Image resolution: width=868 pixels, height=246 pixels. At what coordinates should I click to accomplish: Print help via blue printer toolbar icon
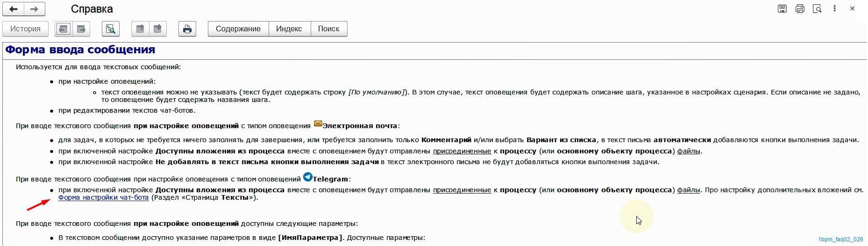[x=187, y=29]
